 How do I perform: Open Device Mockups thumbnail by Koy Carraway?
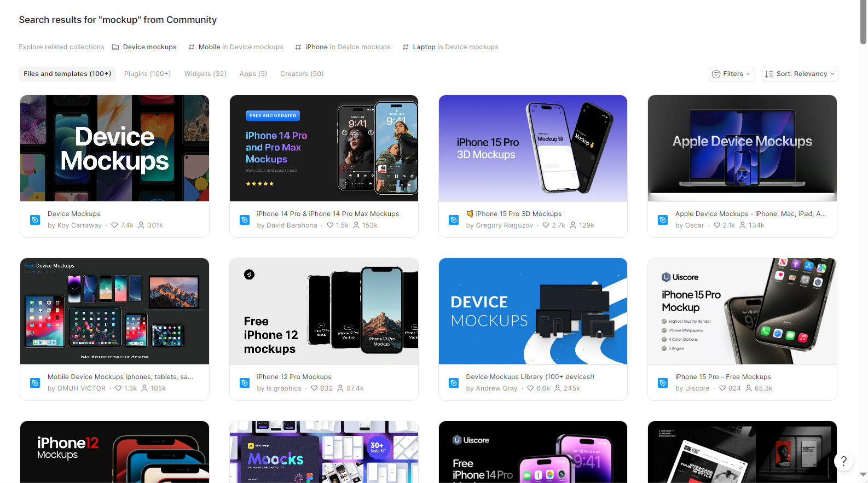[114, 148]
